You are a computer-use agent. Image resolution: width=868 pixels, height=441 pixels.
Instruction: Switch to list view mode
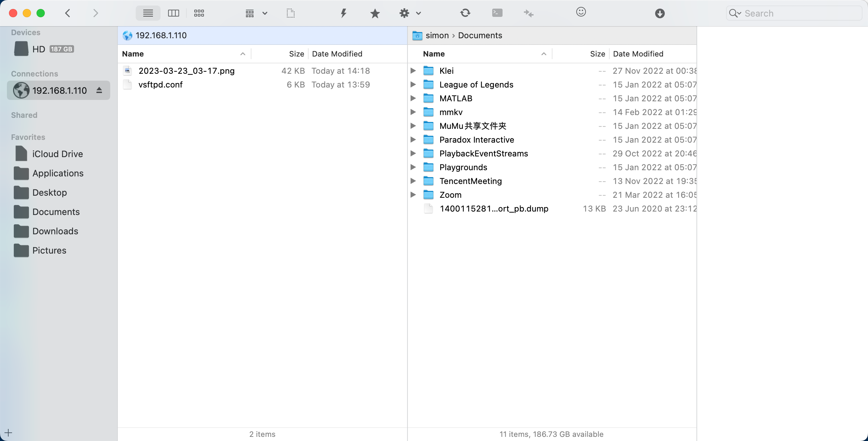(x=148, y=13)
